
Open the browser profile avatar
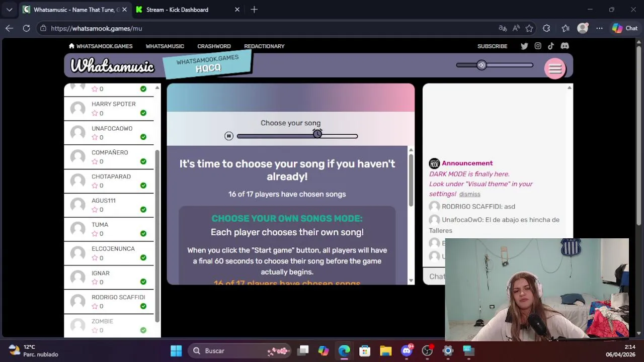pos(583,28)
